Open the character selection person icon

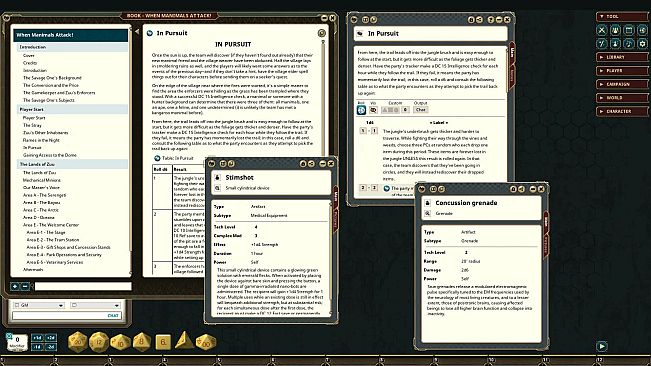[x=615, y=43]
